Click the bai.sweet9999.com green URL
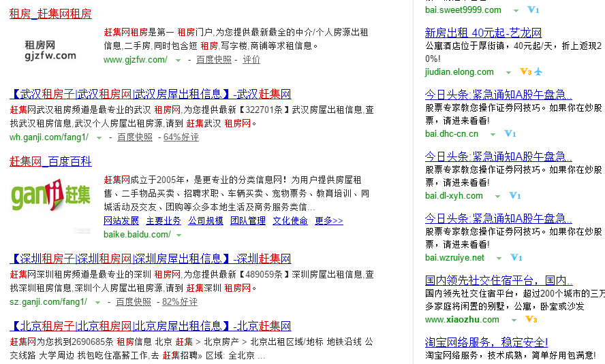The height and width of the screenshot is (364, 605). (463, 10)
